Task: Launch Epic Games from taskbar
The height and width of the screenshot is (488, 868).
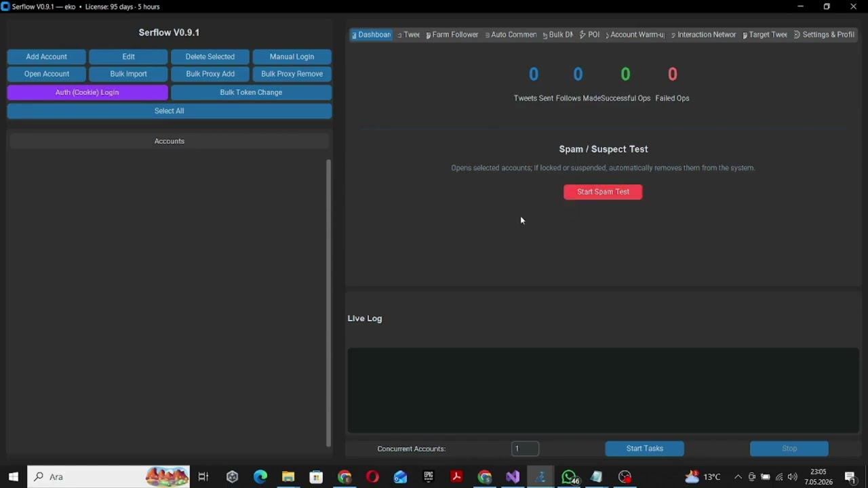Action: tap(429, 476)
